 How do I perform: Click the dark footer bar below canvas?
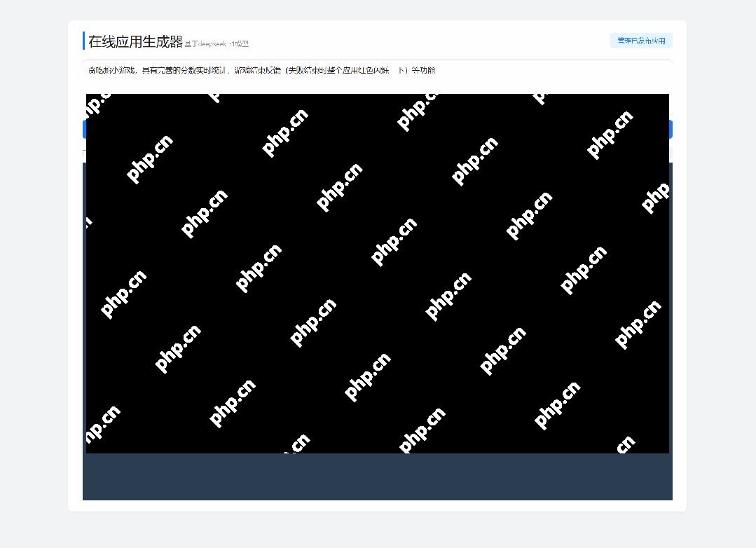click(x=377, y=477)
